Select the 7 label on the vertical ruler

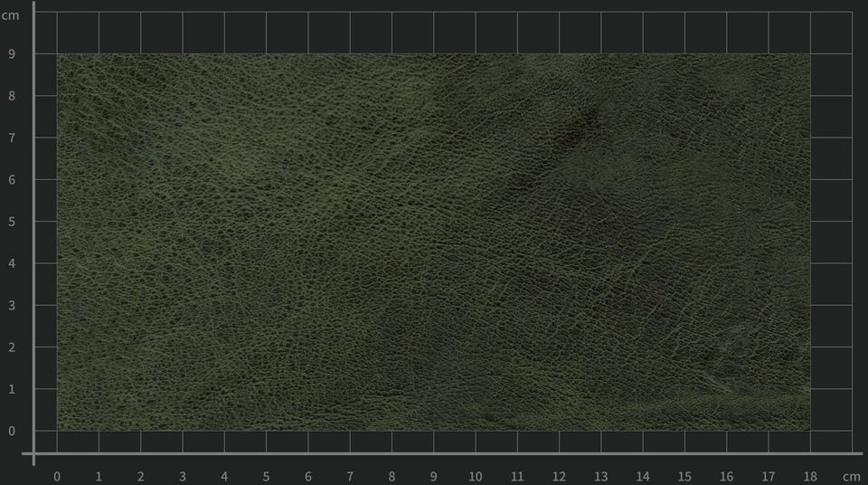[12, 138]
